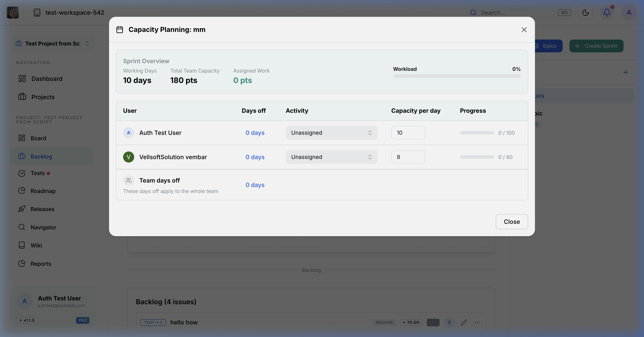Click Auth Test User progress bar
Image resolution: width=644 pixels, height=337 pixels.
(x=477, y=133)
